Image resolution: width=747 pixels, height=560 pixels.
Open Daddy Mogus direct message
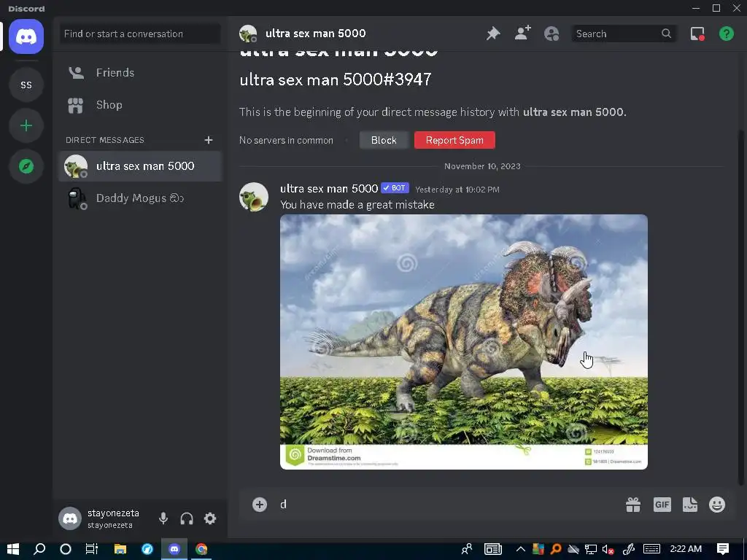click(139, 198)
